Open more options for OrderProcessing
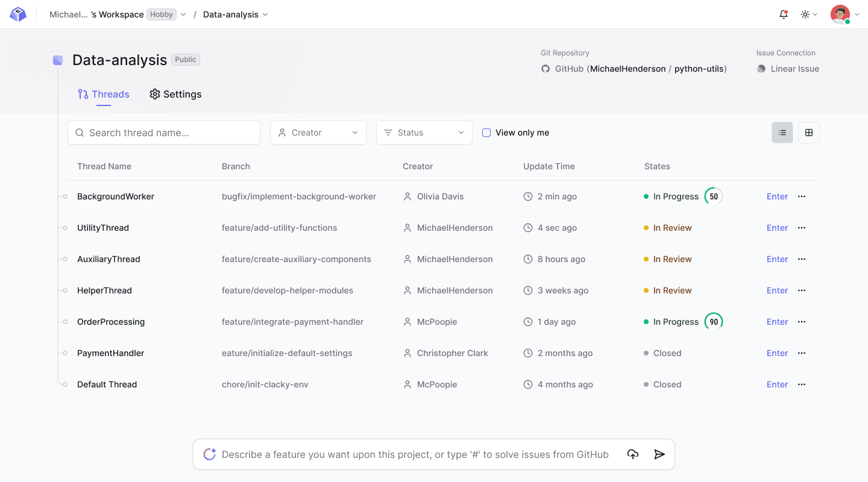 (x=802, y=322)
